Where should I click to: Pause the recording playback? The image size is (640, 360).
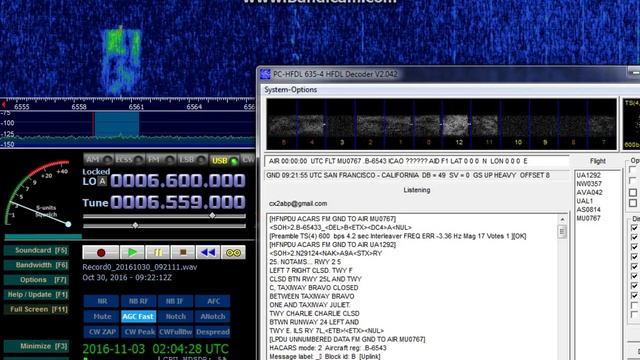click(x=158, y=253)
